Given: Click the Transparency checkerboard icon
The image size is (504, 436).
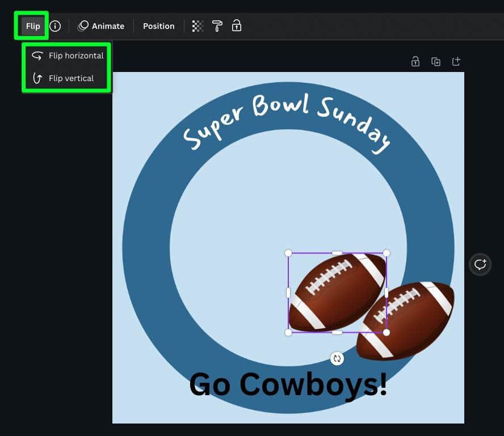Looking at the screenshot, I should (x=198, y=26).
